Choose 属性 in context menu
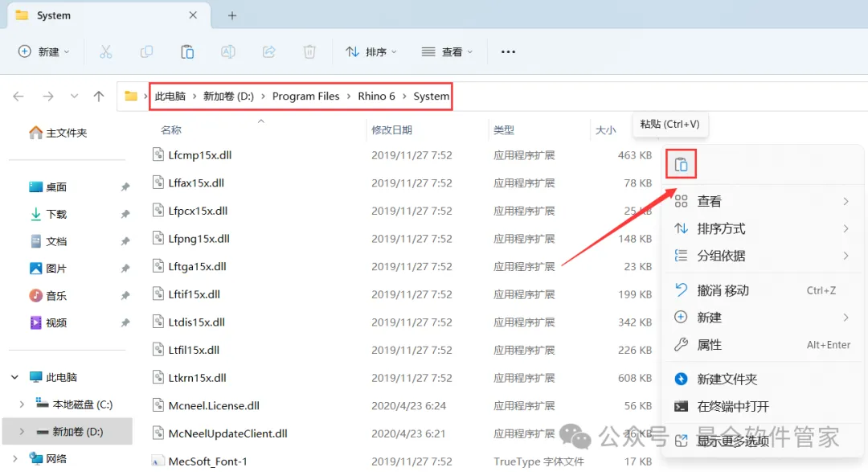This screenshot has height=472, width=868. [x=762, y=345]
